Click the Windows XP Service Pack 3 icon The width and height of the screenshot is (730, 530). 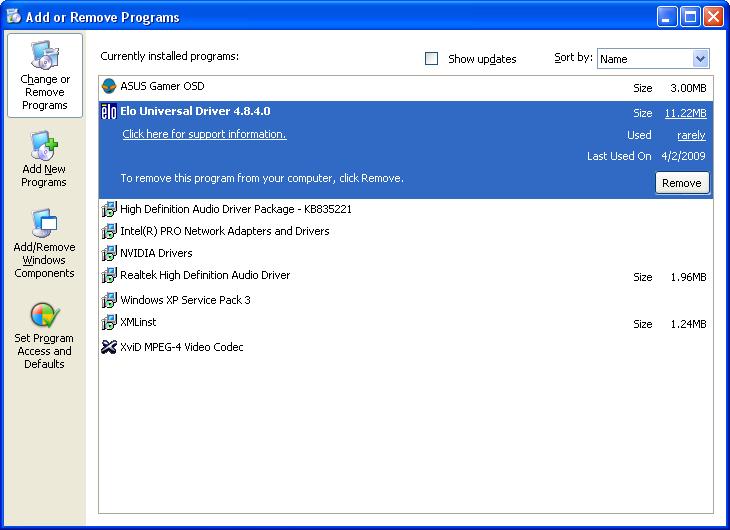coord(109,300)
